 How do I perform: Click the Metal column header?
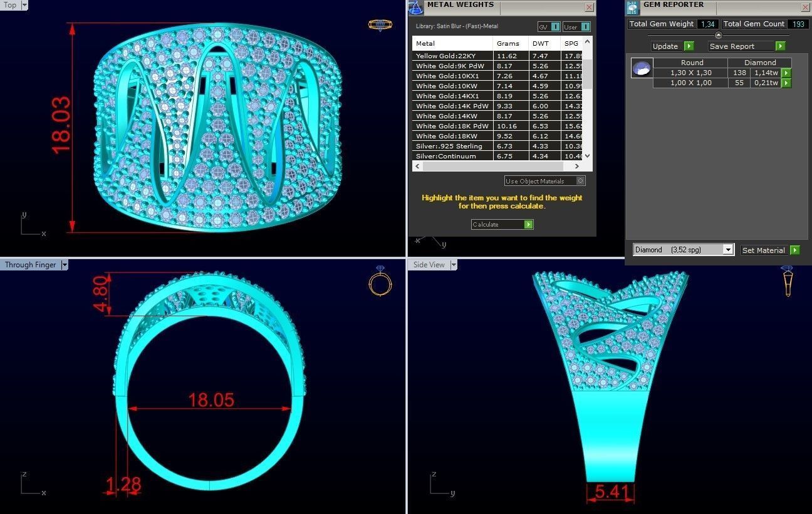tap(452, 43)
